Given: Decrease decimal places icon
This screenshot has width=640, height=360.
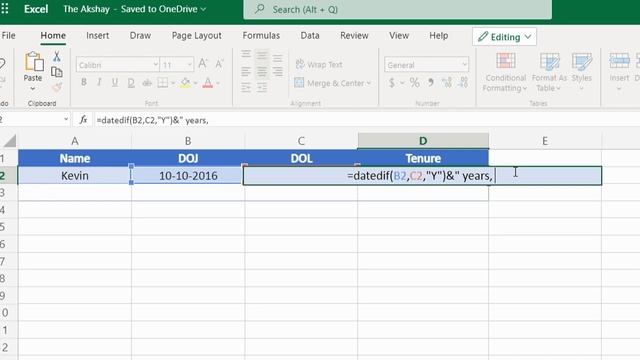Looking at the screenshot, I should tap(463, 83).
